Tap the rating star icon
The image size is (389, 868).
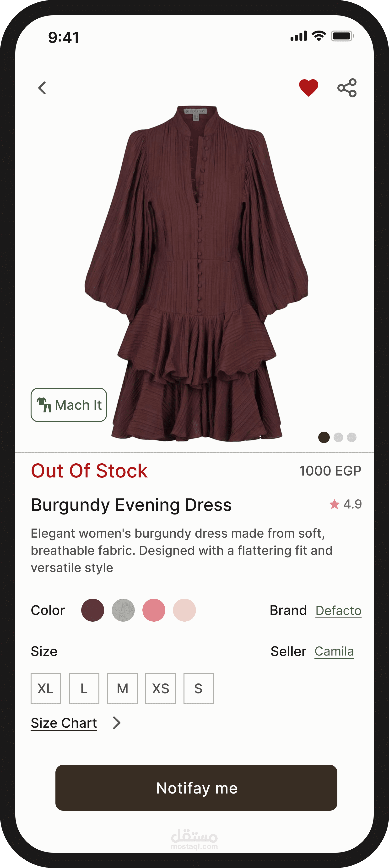334,504
